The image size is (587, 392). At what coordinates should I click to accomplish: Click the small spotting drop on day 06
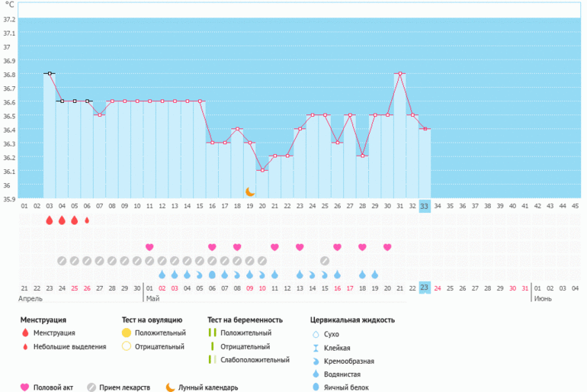tap(87, 220)
